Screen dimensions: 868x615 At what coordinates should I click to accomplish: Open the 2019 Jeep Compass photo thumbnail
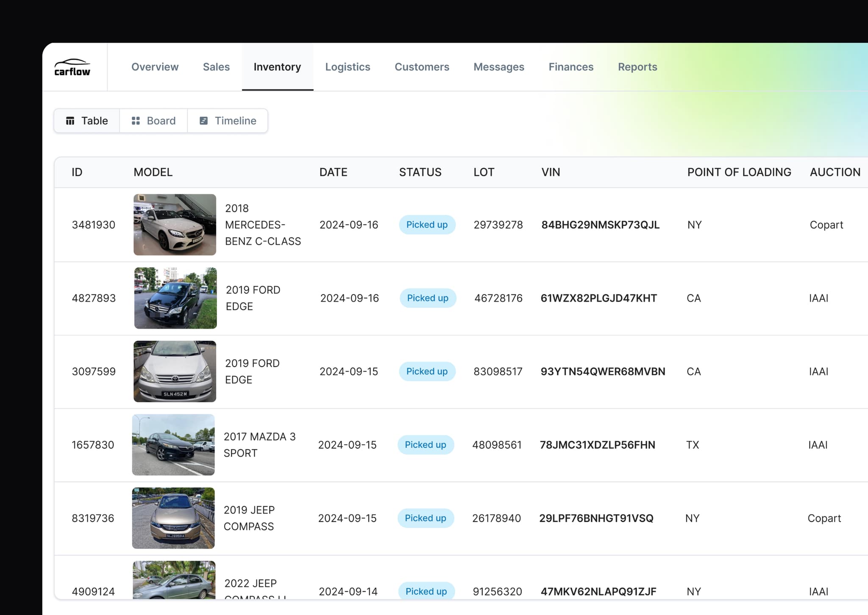(x=173, y=518)
